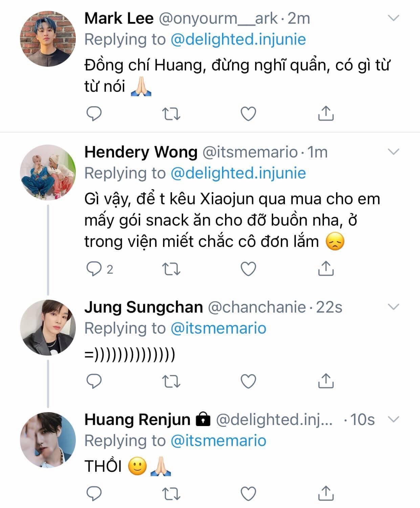Open Huang Renjun's profile avatar
Screen dimensions: 420x508
(x=48, y=440)
